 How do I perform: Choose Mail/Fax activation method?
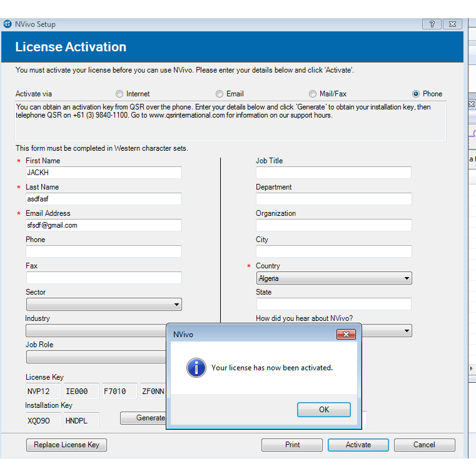coord(313,94)
